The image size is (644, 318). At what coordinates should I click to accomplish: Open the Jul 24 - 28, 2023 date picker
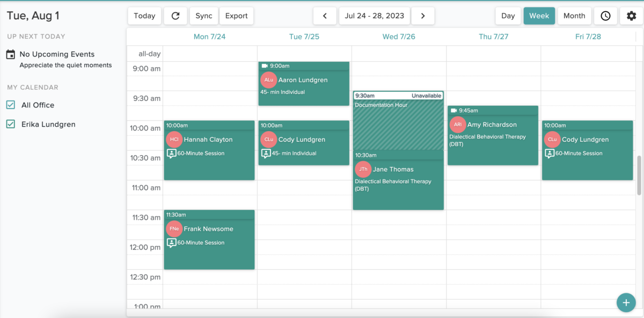(374, 16)
